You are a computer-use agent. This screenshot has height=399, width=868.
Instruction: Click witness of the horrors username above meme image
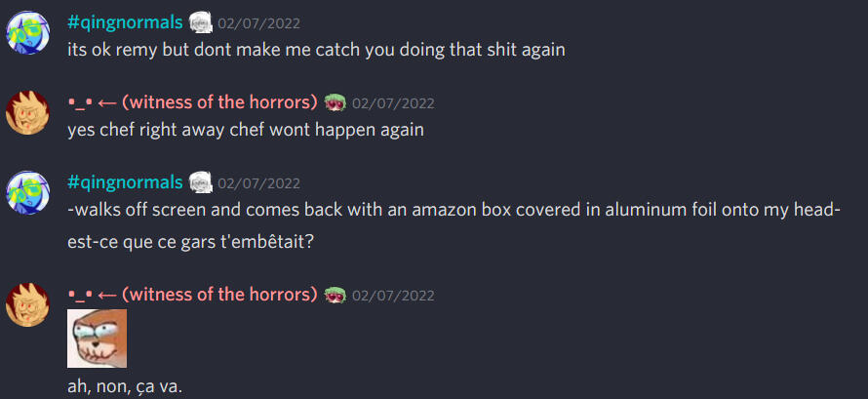tap(193, 295)
